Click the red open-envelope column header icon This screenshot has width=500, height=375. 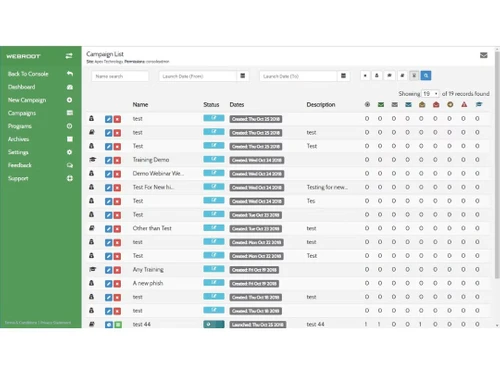point(436,105)
